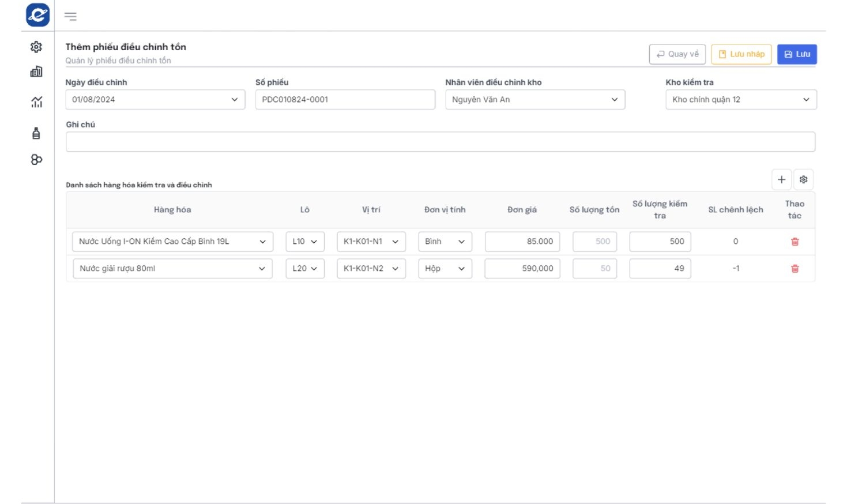The image size is (847, 504).
Task: Open settings gear in the sidebar
Action: point(36,47)
